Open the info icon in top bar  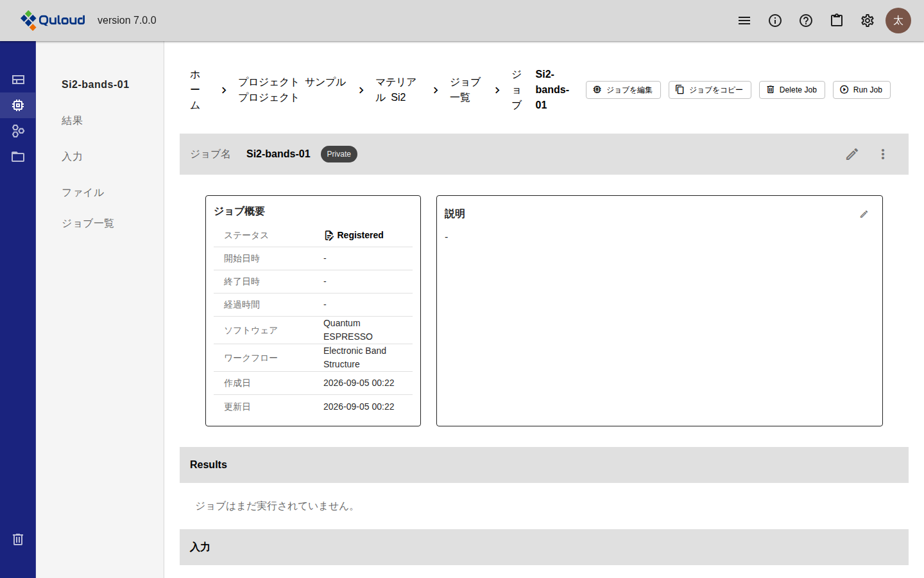(x=775, y=21)
